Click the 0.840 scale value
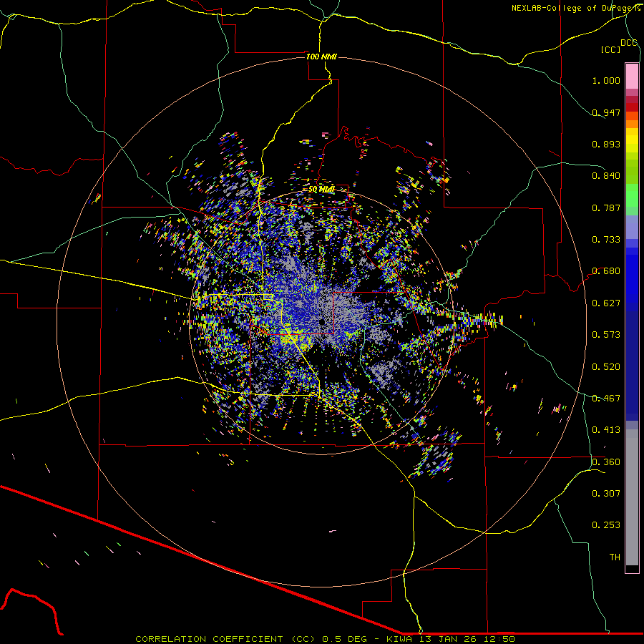 [606, 176]
